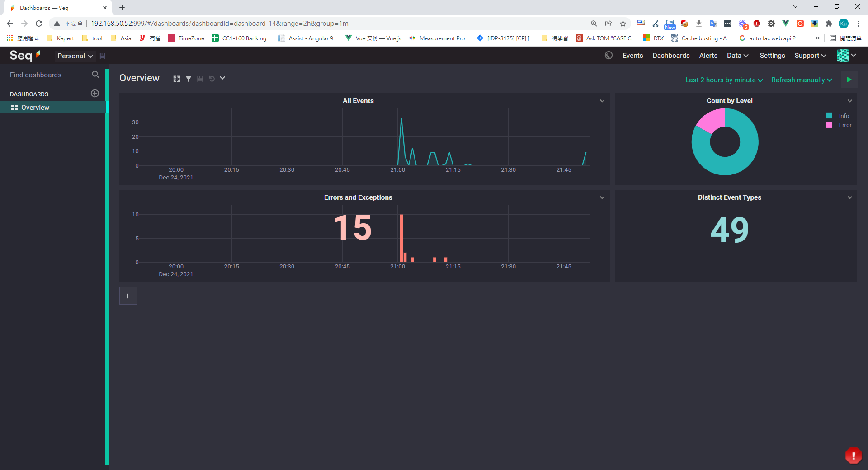Select the Overview dashboard in the sidebar
Screen dimensions: 868x470
35,108
